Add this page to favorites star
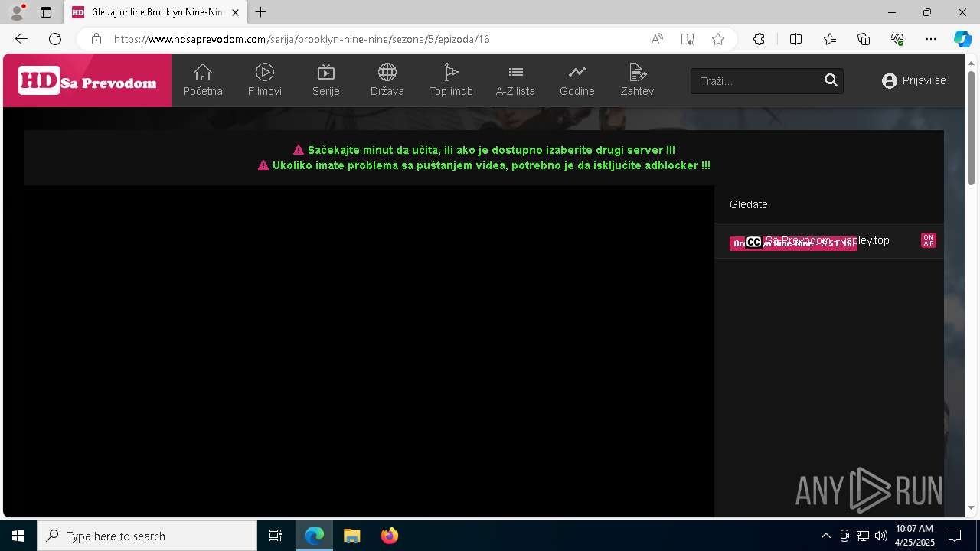 coord(718,39)
